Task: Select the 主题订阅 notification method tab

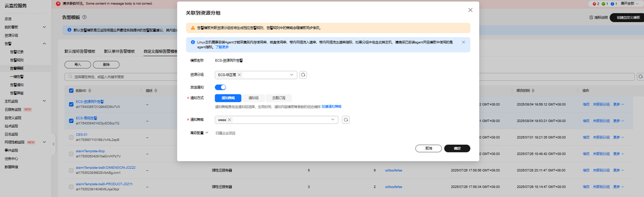Action: [x=279, y=98]
